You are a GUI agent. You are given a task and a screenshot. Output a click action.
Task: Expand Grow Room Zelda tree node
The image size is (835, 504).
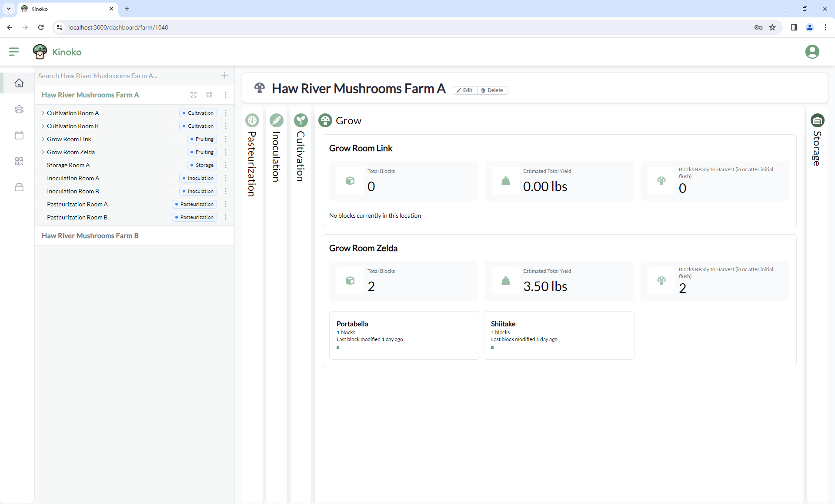coord(43,152)
